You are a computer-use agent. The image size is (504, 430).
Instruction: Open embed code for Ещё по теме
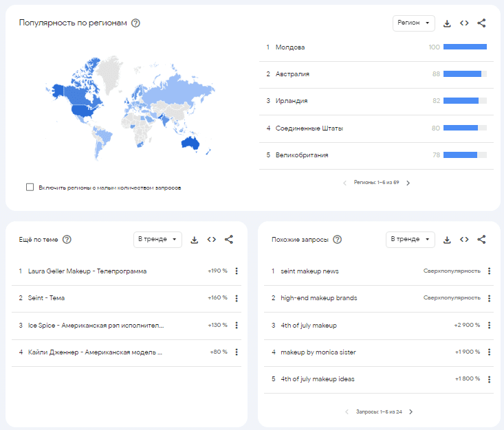tap(212, 240)
